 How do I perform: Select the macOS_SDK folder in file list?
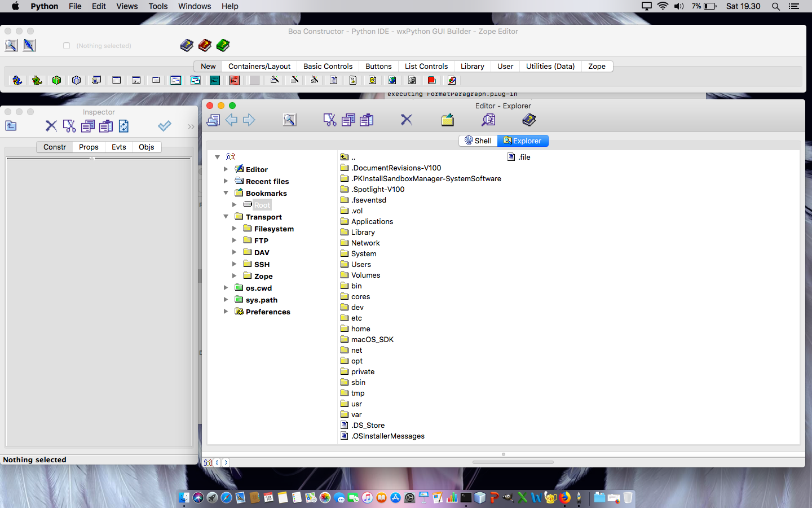point(372,339)
